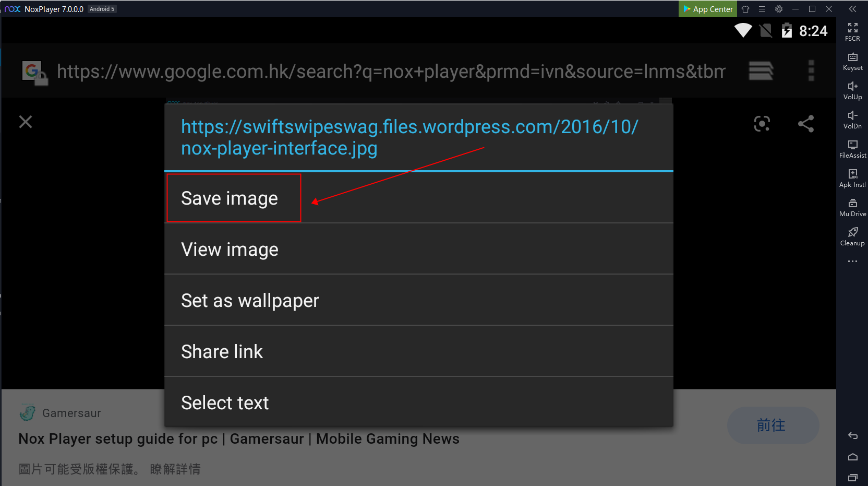This screenshot has width=868, height=486.
Task: Click the Google site security icon
Action: (x=34, y=73)
